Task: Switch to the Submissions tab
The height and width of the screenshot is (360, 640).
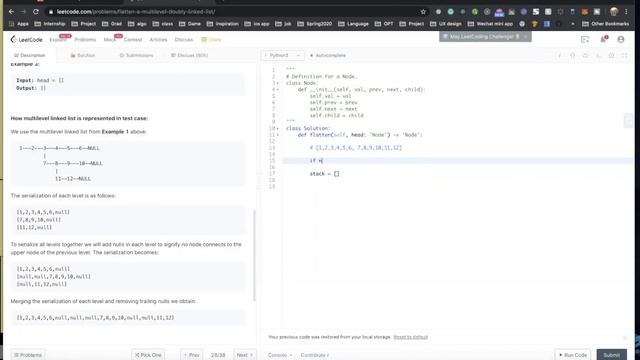Action: coord(136,56)
